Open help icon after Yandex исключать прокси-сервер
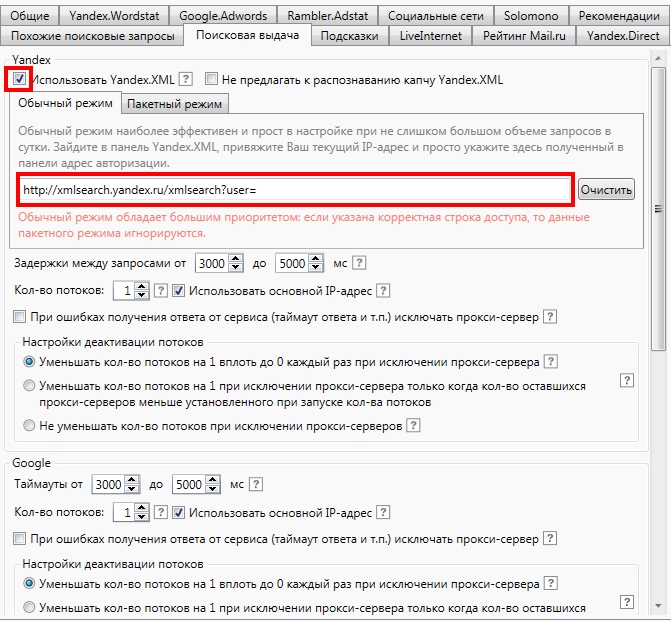Screen dimensions: 671x621 coord(550,317)
